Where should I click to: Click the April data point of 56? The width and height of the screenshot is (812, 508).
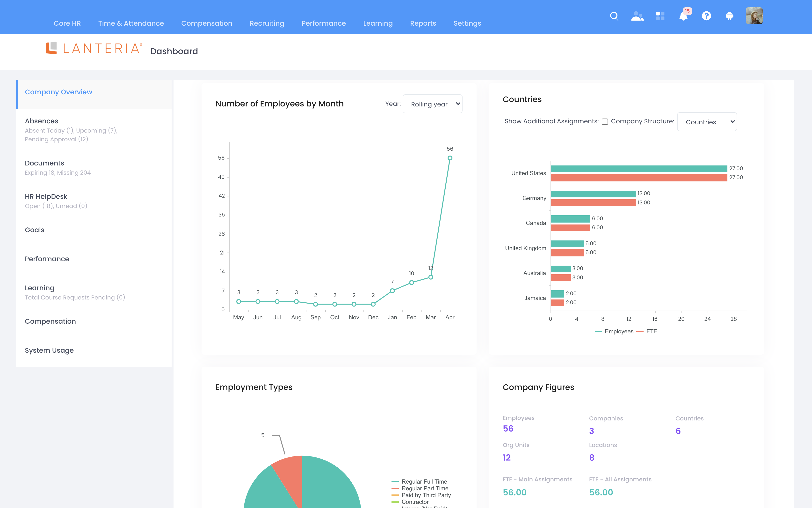coord(450,158)
